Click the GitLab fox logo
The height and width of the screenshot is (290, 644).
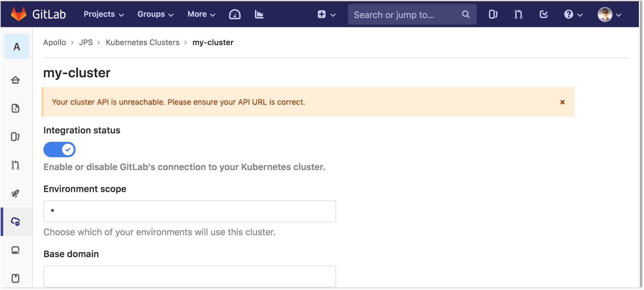tap(18, 15)
